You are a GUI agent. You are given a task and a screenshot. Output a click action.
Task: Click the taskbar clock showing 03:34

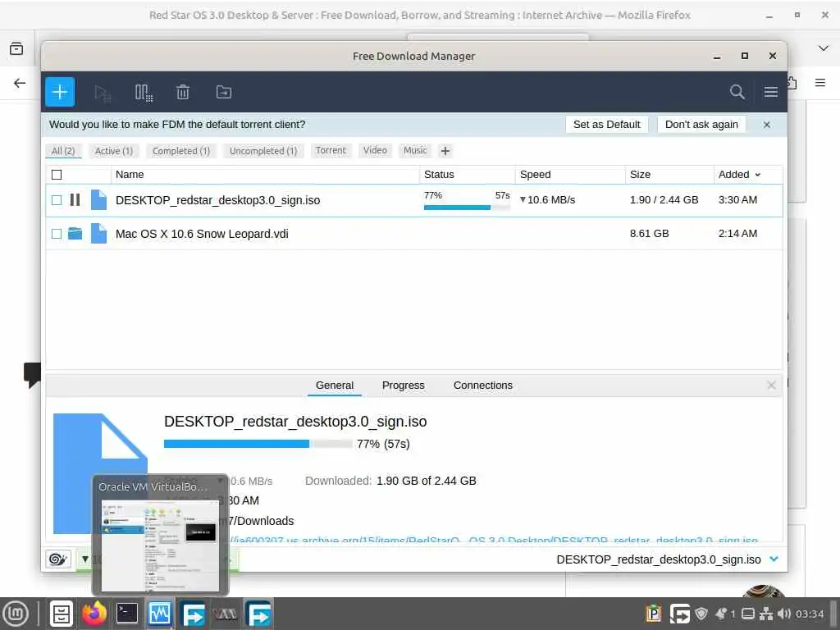810,614
